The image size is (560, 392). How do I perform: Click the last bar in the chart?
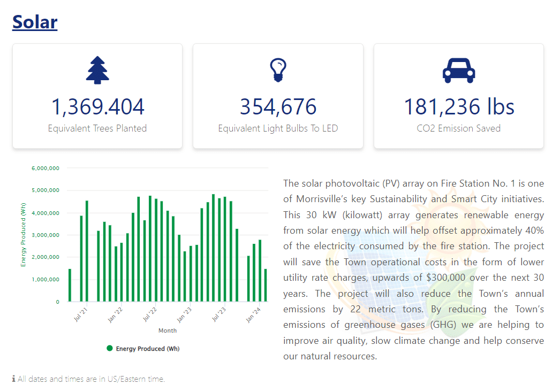(x=266, y=286)
